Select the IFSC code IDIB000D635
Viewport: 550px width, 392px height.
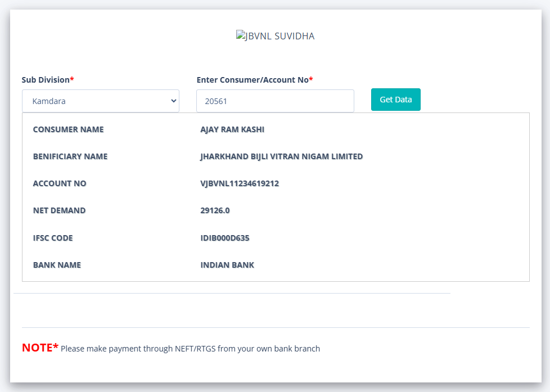click(225, 238)
